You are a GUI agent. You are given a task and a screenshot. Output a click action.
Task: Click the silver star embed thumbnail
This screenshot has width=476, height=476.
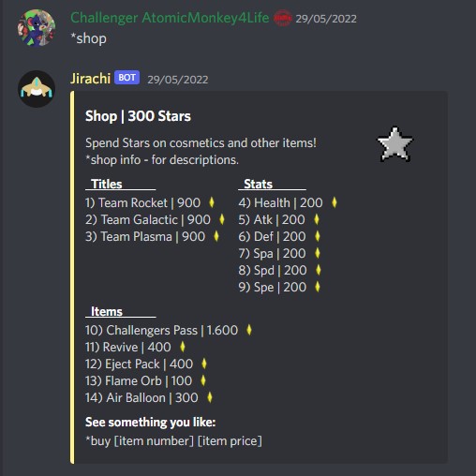click(394, 144)
